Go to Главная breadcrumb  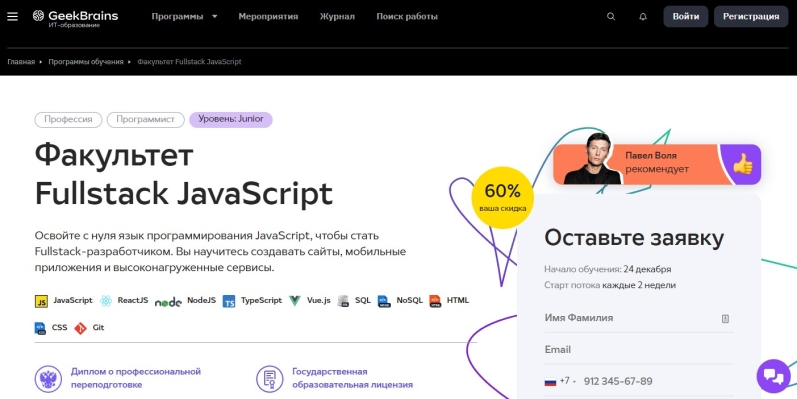[x=21, y=62]
